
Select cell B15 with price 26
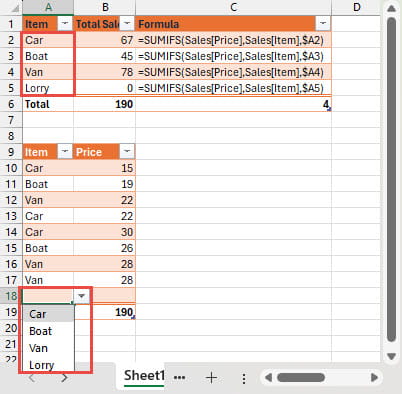(105, 248)
